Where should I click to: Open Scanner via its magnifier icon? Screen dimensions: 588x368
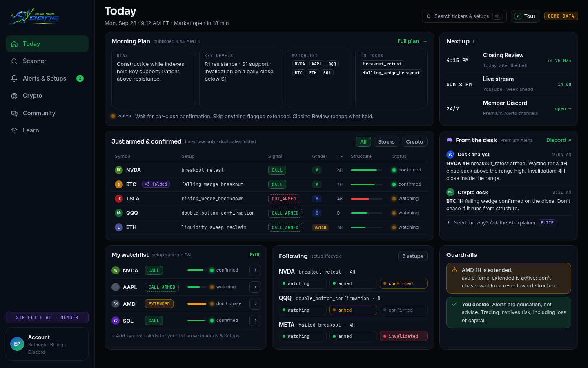(14, 61)
